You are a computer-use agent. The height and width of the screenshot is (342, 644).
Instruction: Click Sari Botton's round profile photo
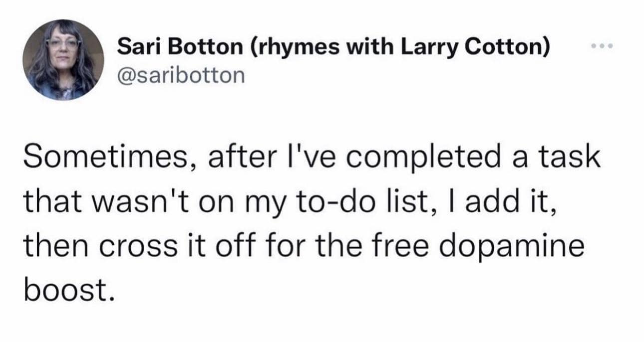tap(63, 59)
